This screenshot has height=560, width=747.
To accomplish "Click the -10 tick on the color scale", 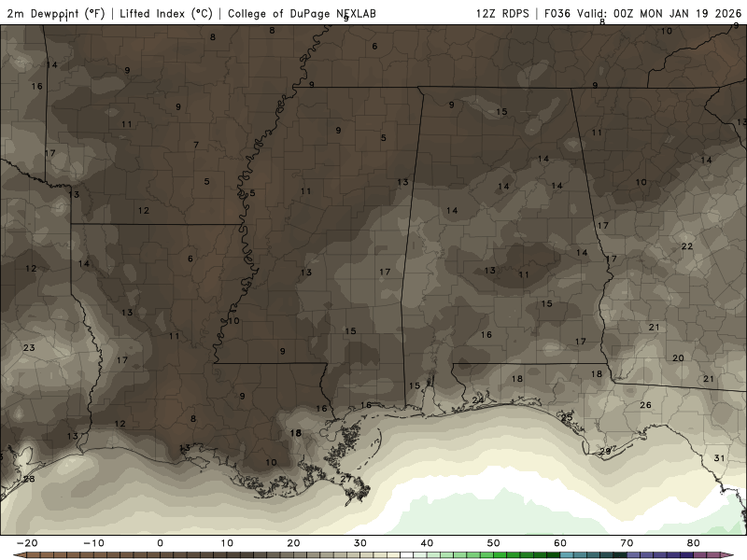I will point(93,543).
